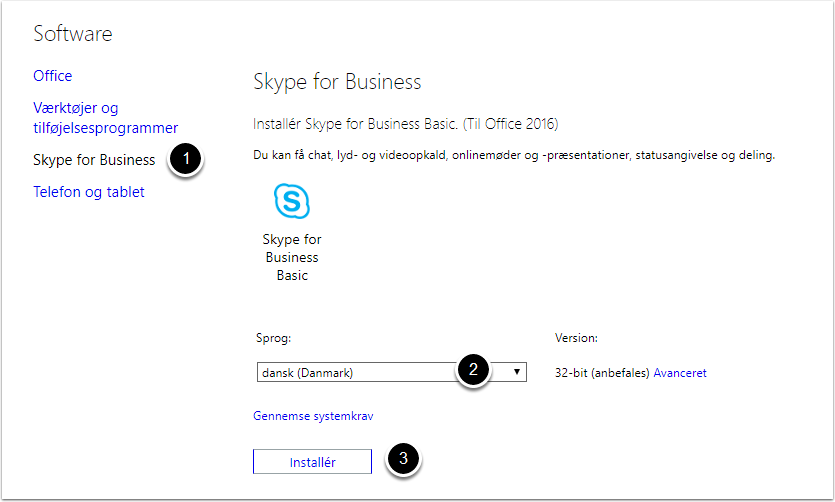The width and height of the screenshot is (835, 502).
Task: Click the Software page heading
Action: pyautogui.click(x=72, y=34)
